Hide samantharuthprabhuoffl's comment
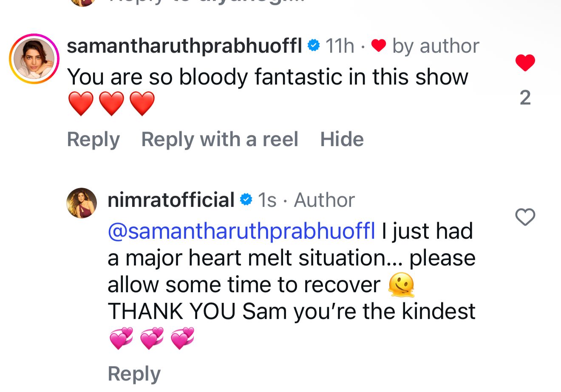 pos(342,139)
